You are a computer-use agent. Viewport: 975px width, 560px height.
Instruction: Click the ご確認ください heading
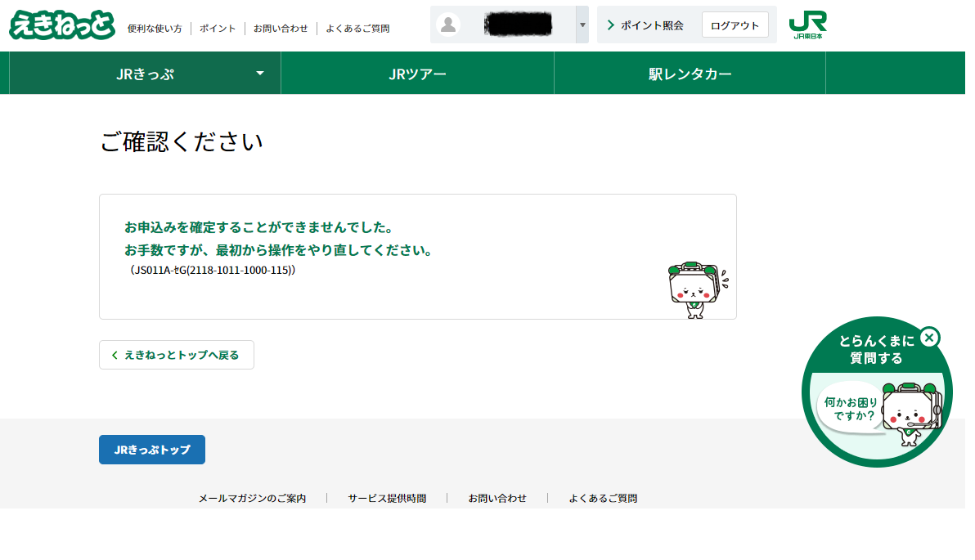point(182,141)
